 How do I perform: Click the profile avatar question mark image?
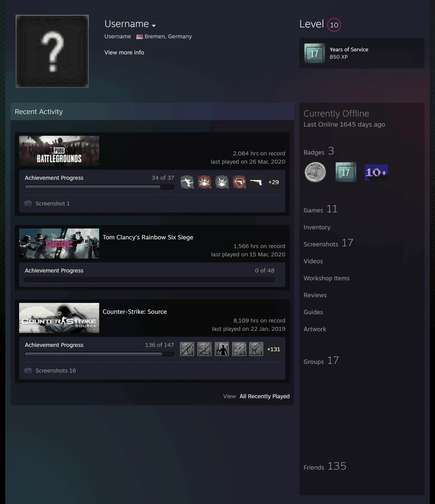point(52,51)
